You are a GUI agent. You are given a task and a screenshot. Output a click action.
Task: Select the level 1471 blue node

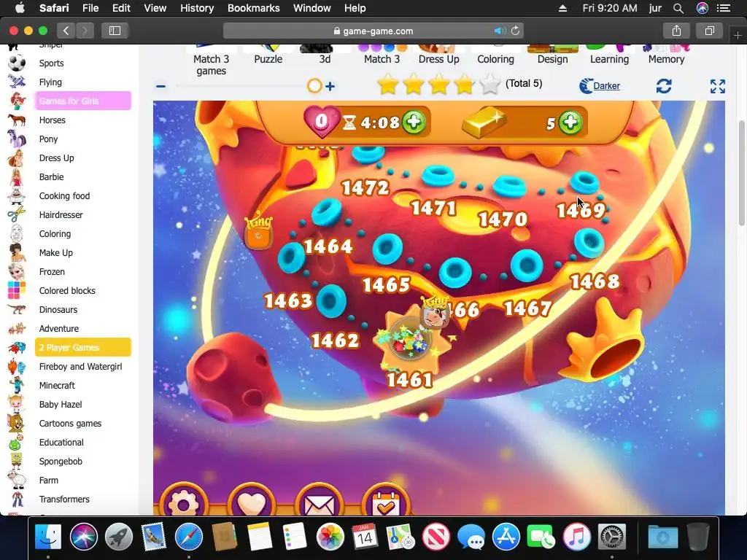438,175
